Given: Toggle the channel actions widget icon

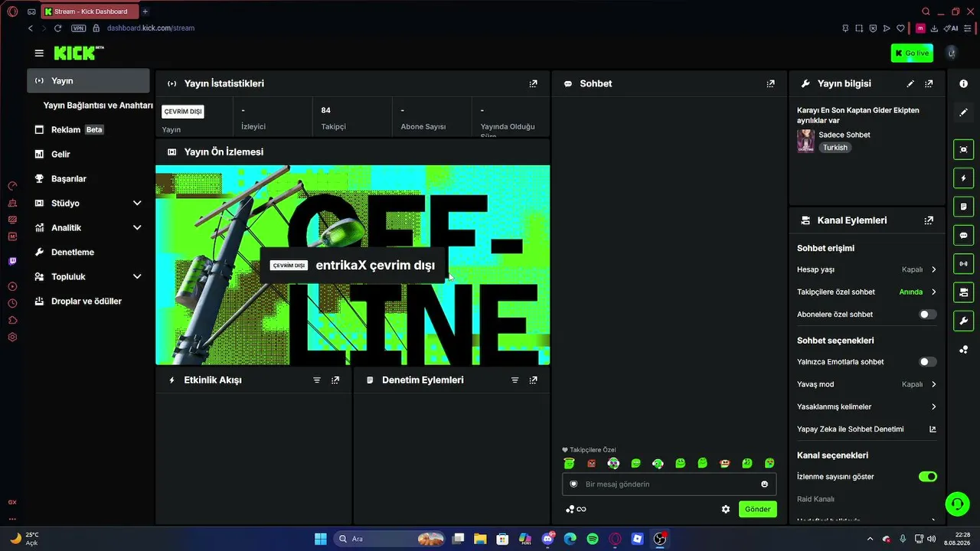Looking at the screenshot, I should click(x=963, y=292).
